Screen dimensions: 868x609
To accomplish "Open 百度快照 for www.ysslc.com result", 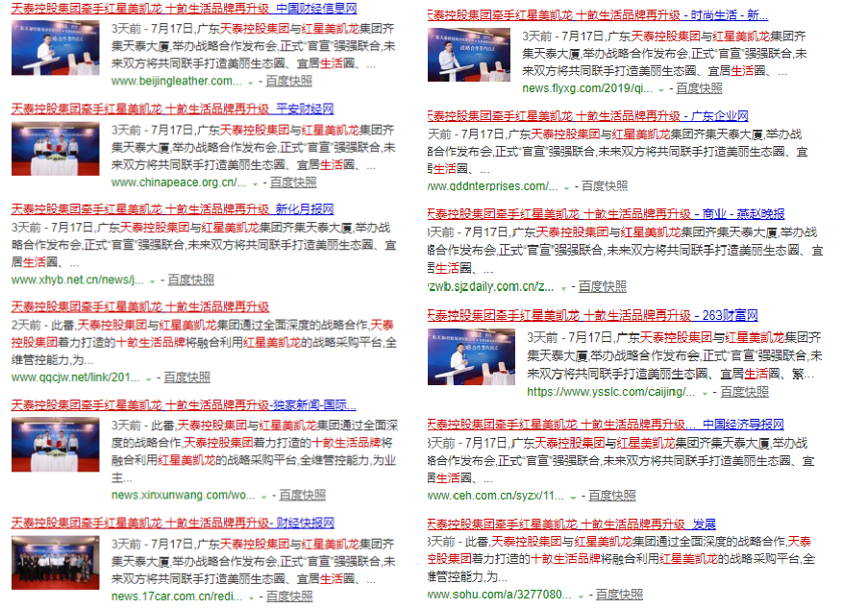I will (x=745, y=392).
